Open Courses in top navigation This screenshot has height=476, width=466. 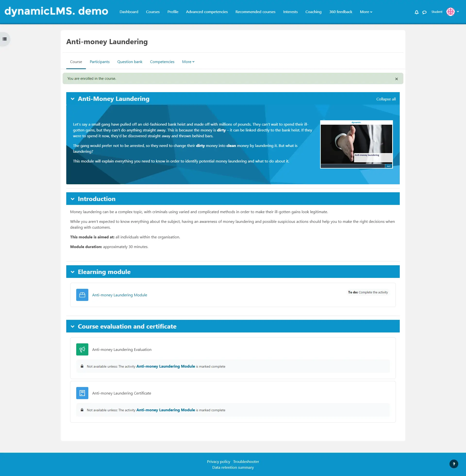click(153, 12)
